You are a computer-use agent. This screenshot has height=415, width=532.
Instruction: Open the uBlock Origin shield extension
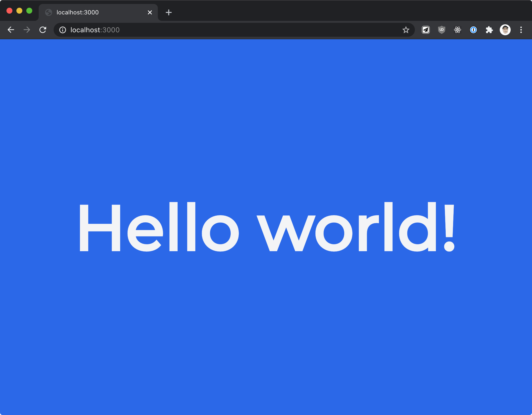pyautogui.click(x=442, y=30)
